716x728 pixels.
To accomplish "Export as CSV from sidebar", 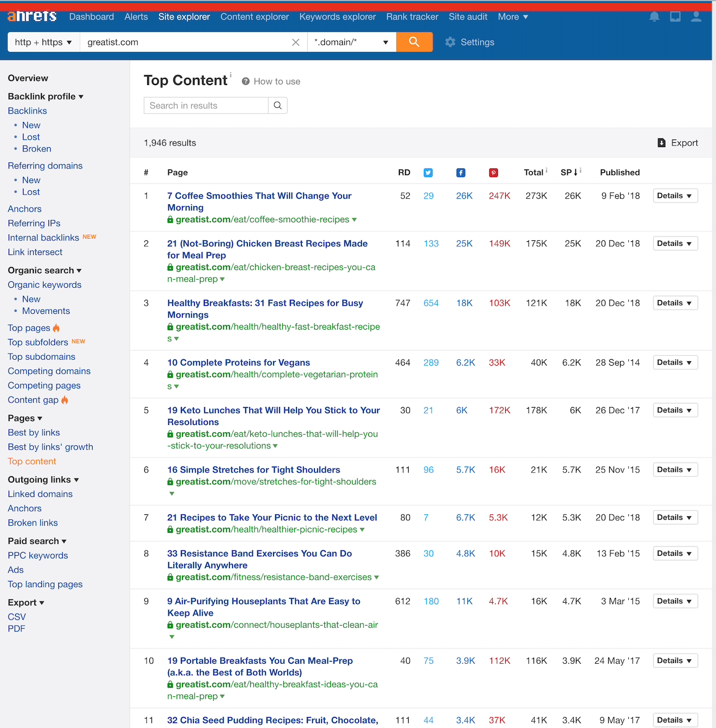I will click(17, 617).
